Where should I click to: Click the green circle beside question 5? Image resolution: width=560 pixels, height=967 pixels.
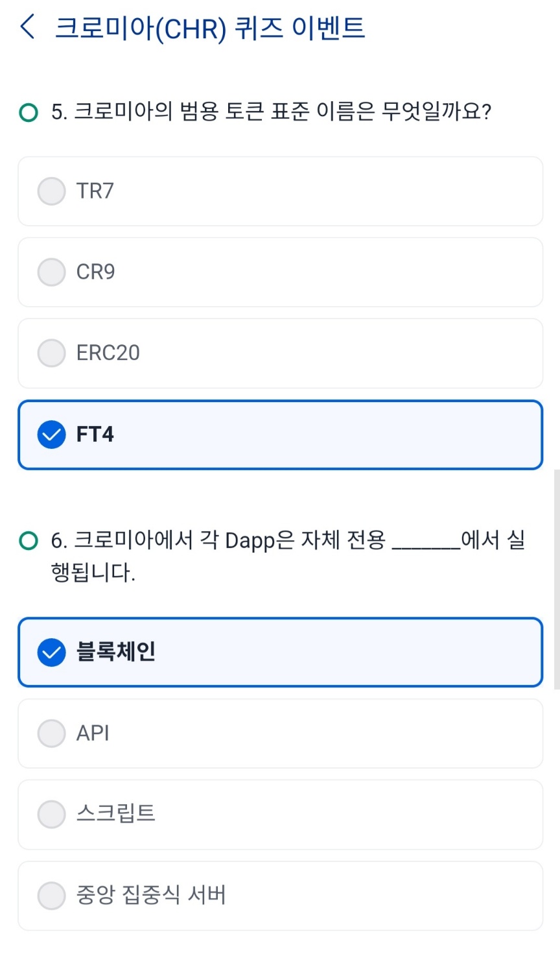[x=29, y=113]
